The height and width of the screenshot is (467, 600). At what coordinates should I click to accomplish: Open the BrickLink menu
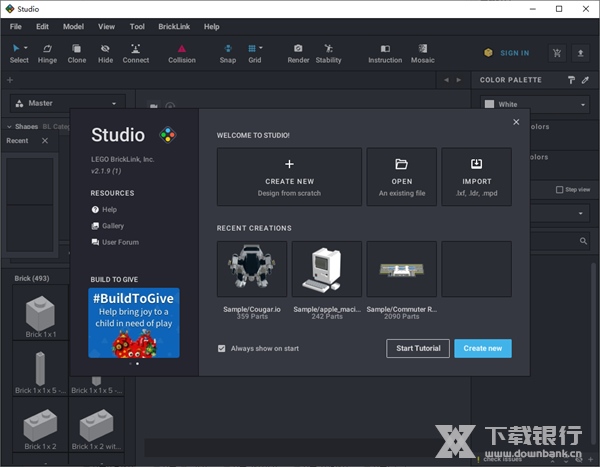pos(174,26)
